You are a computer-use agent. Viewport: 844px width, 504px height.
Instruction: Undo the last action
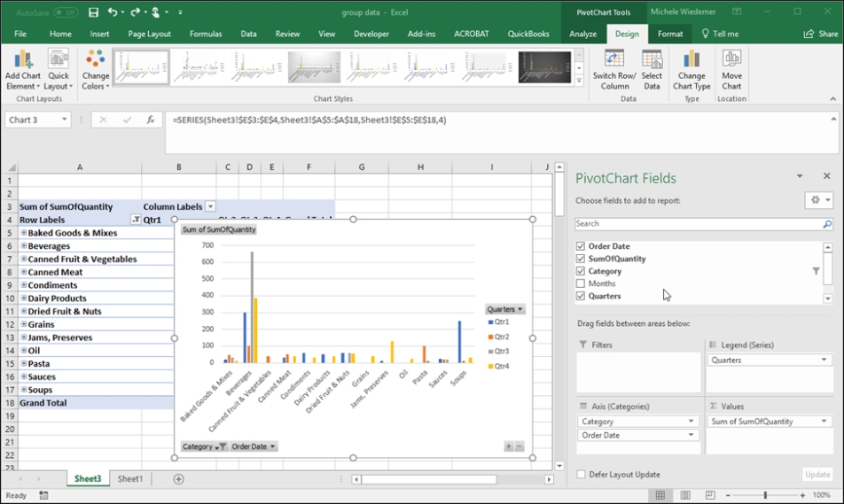[x=112, y=12]
